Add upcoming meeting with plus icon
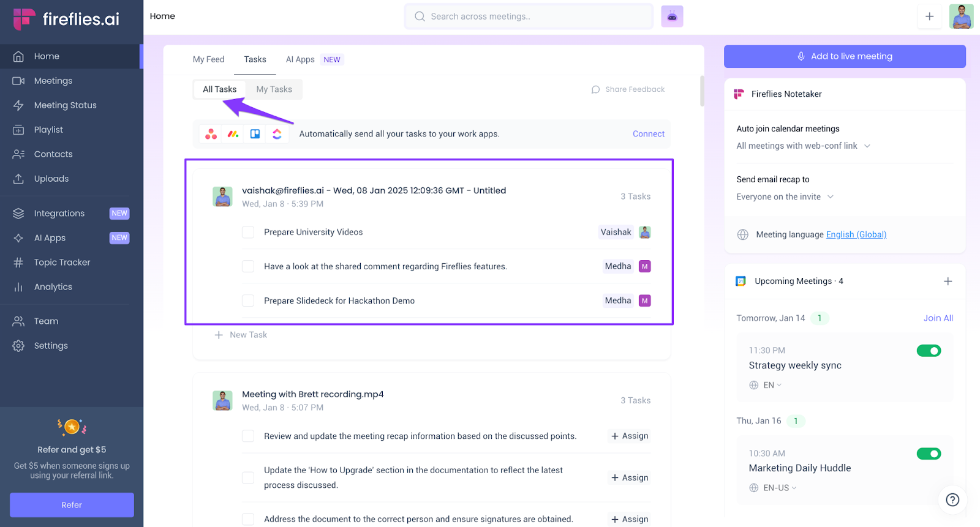 tap(948, 282)
